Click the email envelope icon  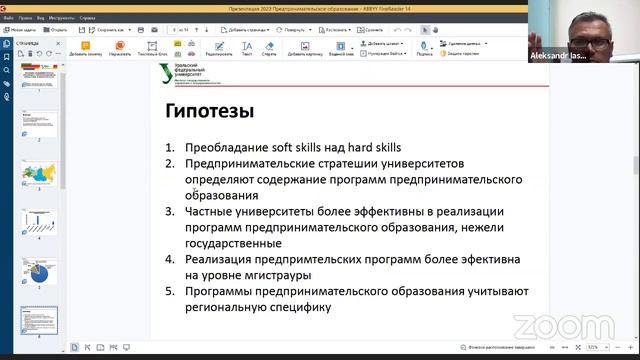[154, 30]
